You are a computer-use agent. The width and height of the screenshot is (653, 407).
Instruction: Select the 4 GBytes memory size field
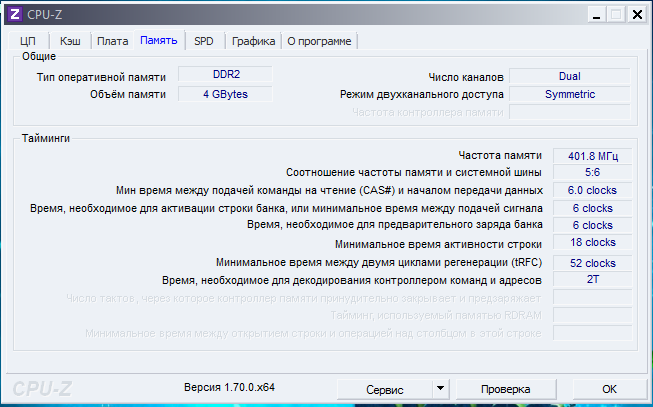click(x=227, y=94)
